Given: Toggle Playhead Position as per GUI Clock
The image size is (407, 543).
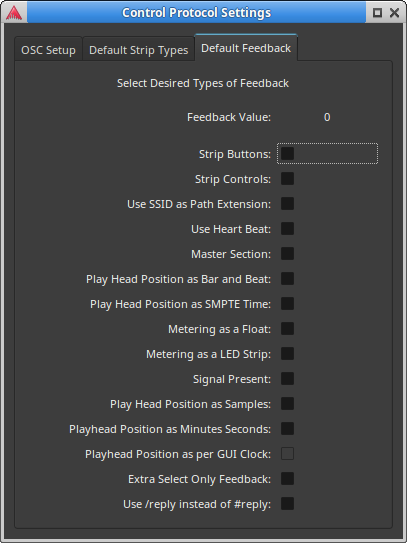Looking at the screenshot, I should coord(287,453).
